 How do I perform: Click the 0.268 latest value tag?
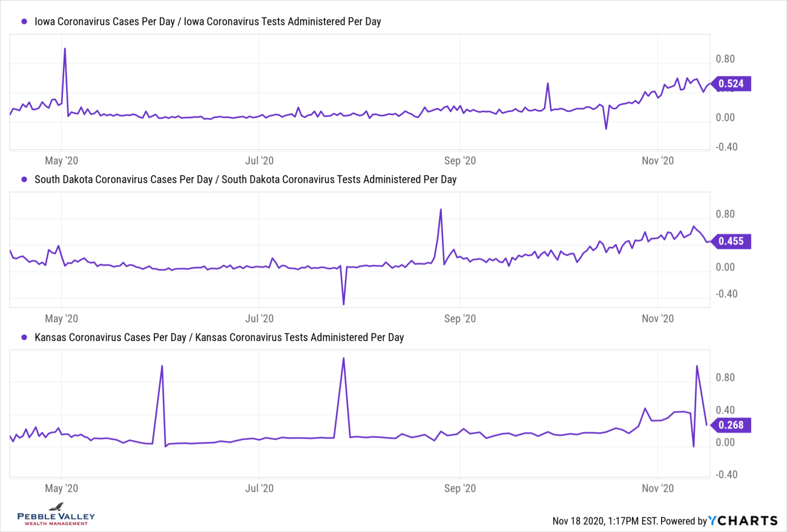point(731,425)
